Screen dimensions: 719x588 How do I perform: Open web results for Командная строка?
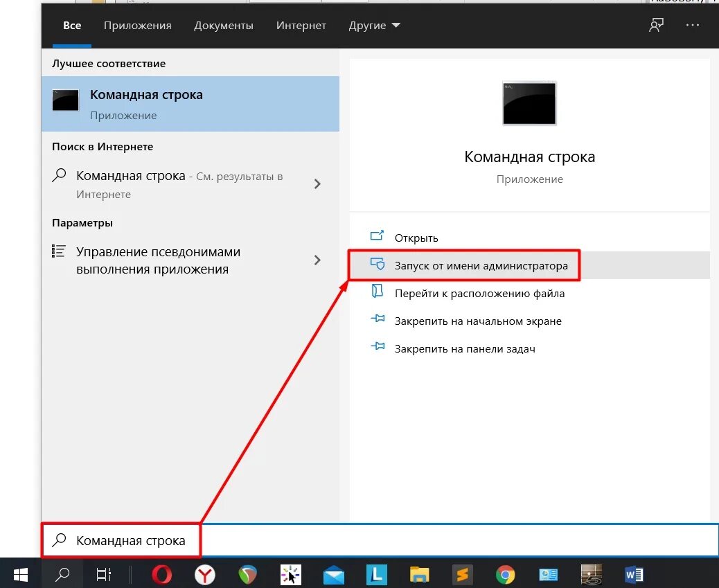pos(179,184)
